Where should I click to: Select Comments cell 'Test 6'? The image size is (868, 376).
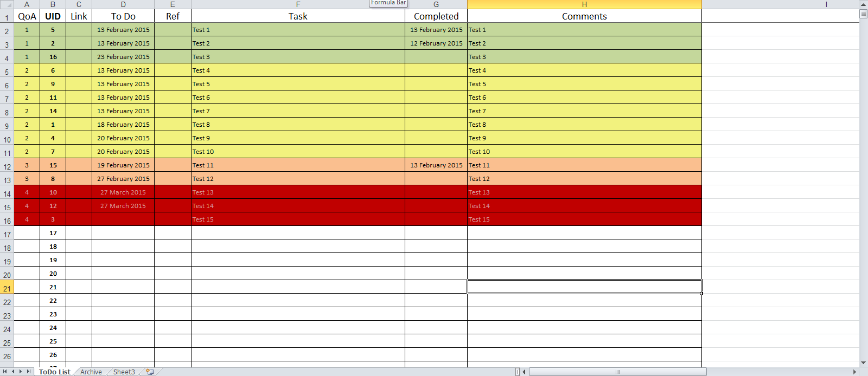pyautogui.click(x=584, y=98)
